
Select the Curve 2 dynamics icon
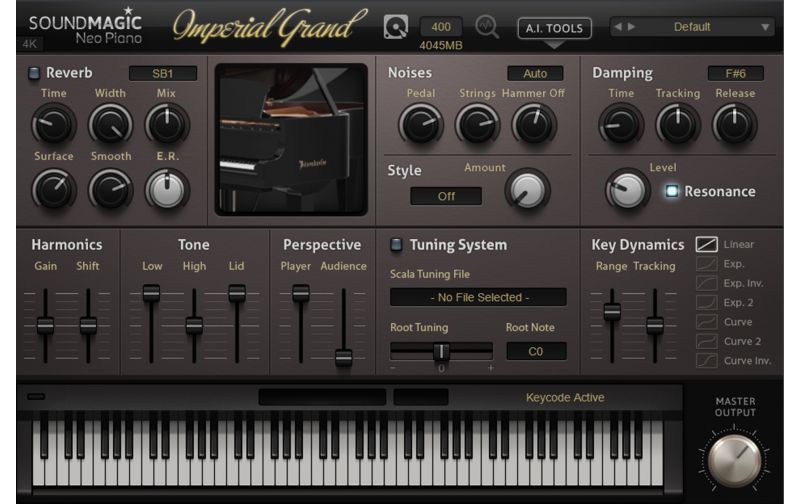707,341
